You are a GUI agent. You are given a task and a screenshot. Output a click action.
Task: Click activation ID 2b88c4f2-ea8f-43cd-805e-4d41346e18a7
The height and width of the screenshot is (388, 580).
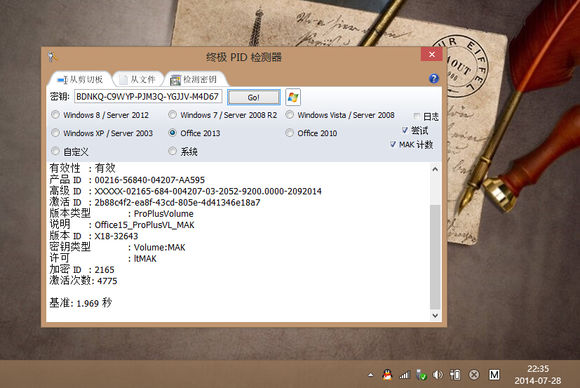coord(178,202)
